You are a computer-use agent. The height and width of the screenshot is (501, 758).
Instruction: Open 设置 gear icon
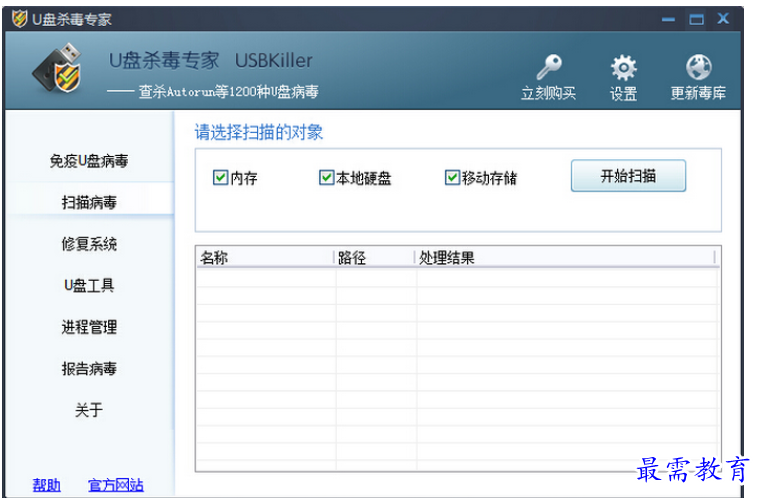click(624, 67)
